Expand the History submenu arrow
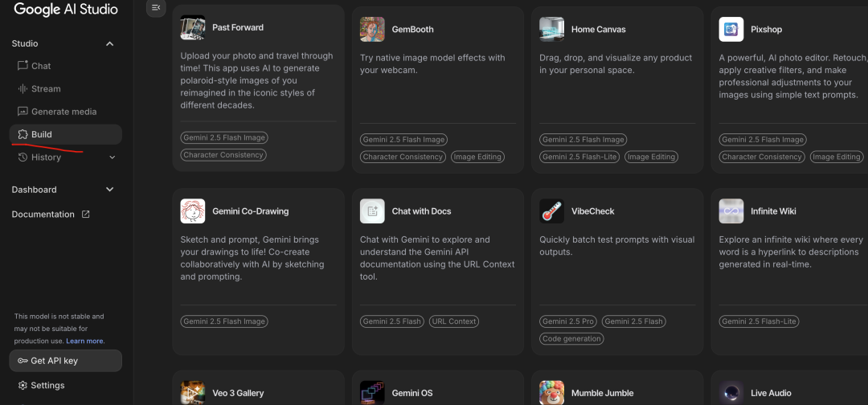Viewport: 868px width, 405px height. tap(112, 157)
